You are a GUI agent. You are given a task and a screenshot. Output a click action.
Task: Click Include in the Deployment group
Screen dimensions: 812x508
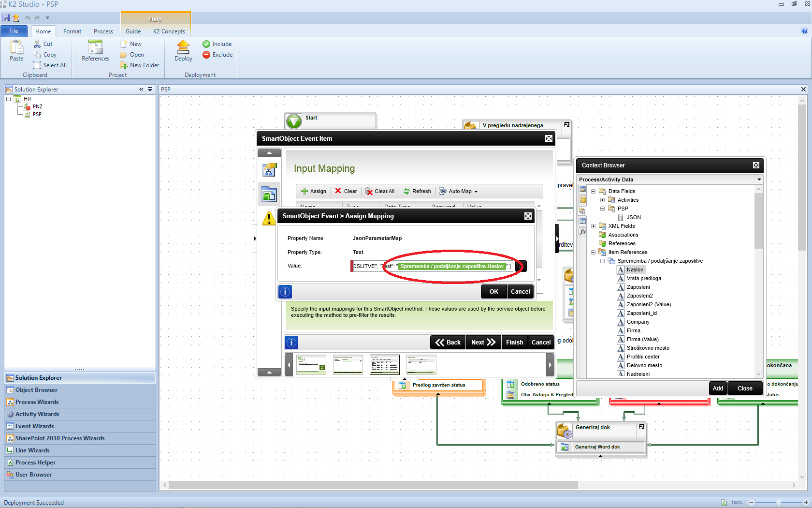coord(217,44)
